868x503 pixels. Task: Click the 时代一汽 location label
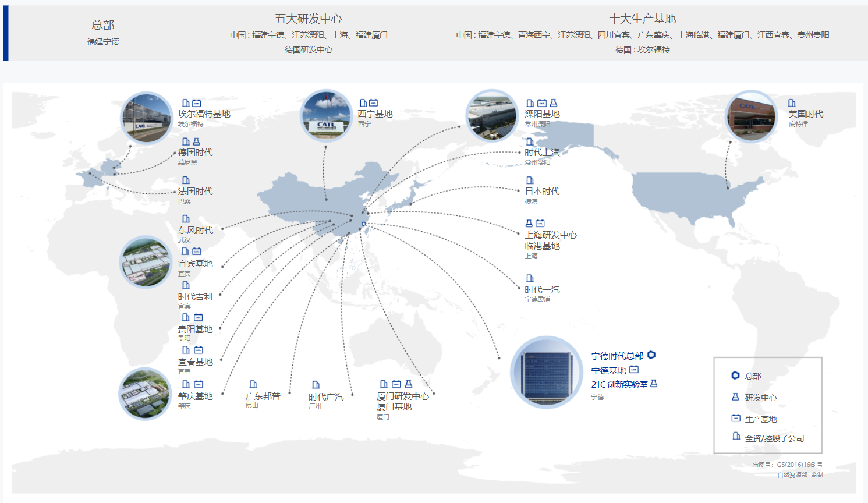(542, 289)
